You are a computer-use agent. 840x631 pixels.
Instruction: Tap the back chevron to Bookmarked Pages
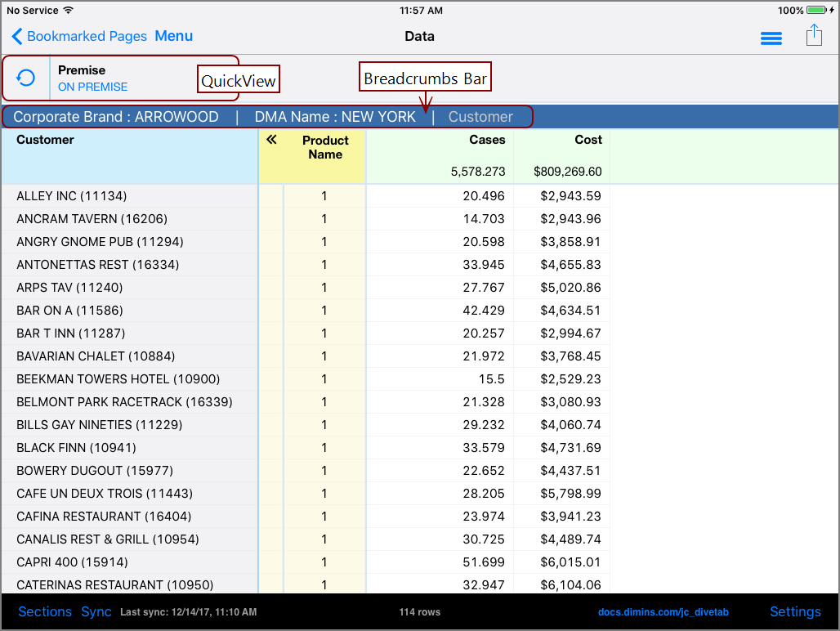point(17,37)
